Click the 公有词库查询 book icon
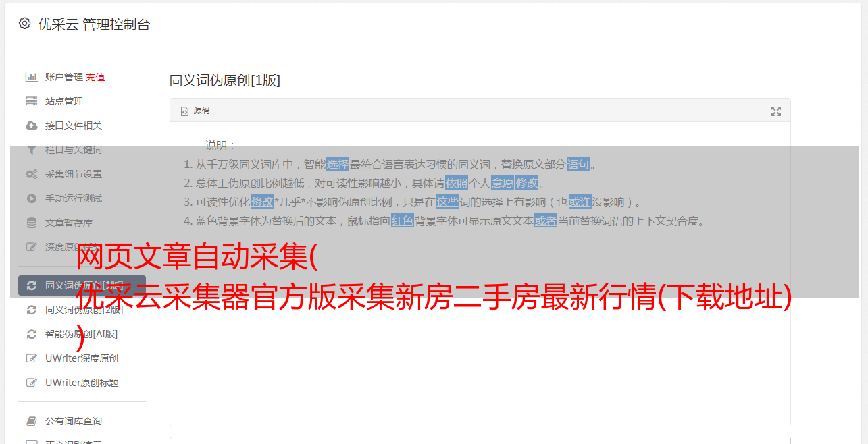This screenshot has height=444, width=868. click(x=31, y=421)
